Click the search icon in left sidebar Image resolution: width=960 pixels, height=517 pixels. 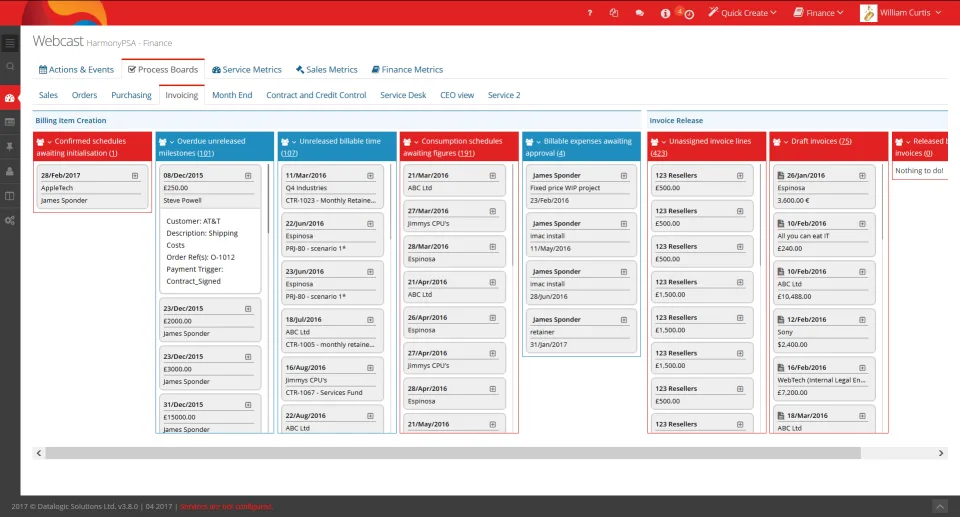pos(10,66)
